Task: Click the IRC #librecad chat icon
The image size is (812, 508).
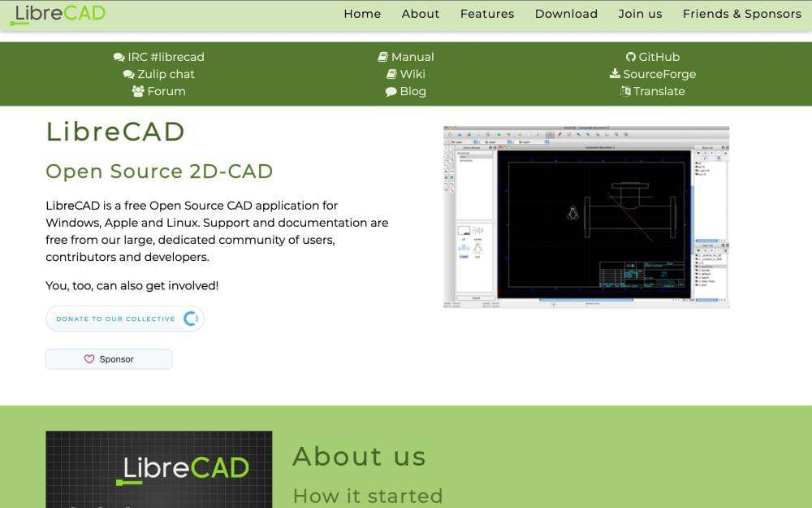Action: 119,57
